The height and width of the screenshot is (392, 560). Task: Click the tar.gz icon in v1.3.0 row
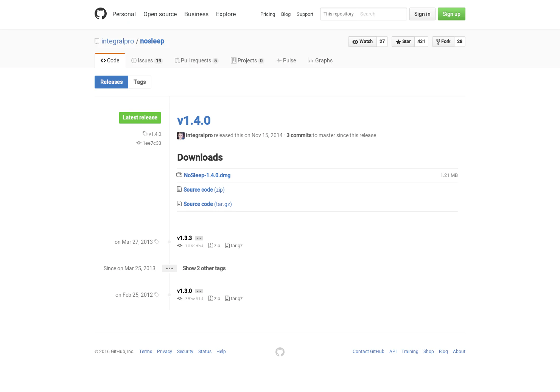coord(227,298)
